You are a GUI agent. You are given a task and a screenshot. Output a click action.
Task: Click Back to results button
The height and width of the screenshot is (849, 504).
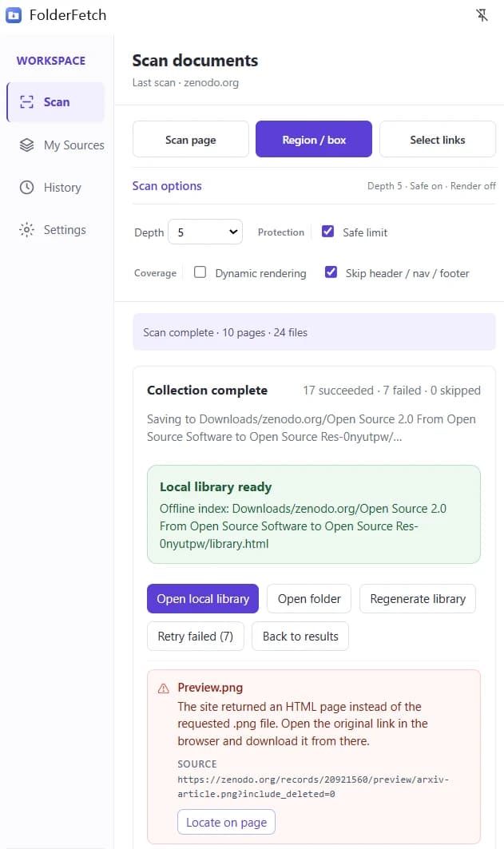[x=300, y=637]
